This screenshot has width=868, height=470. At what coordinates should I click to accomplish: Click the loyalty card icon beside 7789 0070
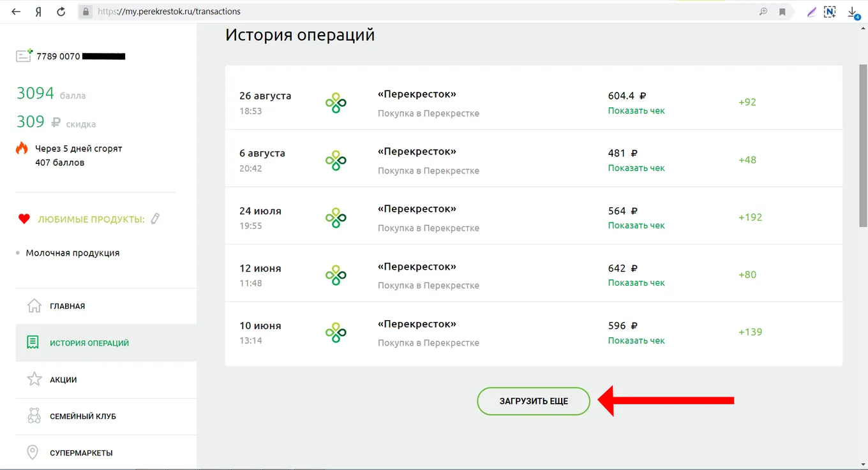24,55
